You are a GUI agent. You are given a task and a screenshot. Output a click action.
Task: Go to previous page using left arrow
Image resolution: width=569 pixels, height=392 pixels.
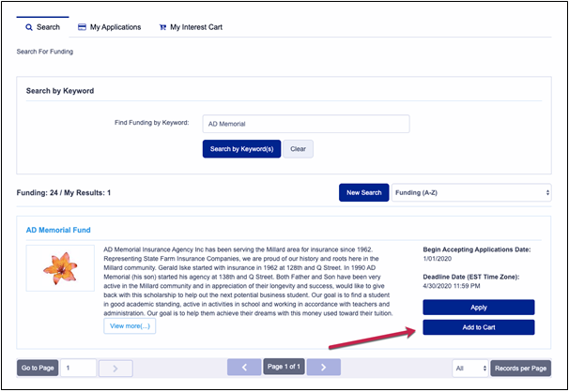[245, 368]
